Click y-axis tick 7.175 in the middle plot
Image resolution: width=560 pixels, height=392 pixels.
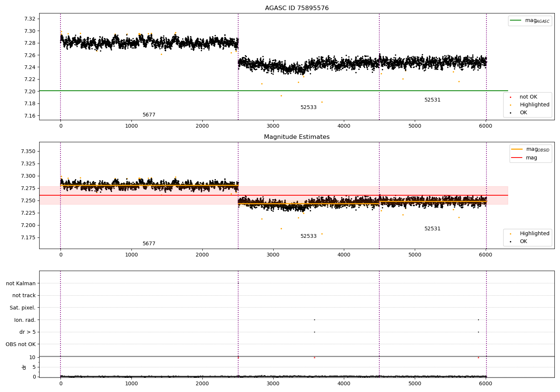coord(28,238)
